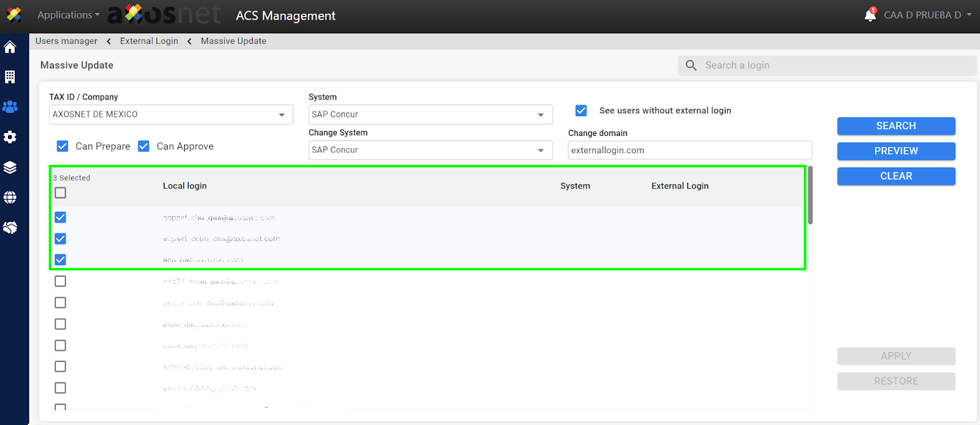Click the stacked layers sidebar icon

coord(10,167)
